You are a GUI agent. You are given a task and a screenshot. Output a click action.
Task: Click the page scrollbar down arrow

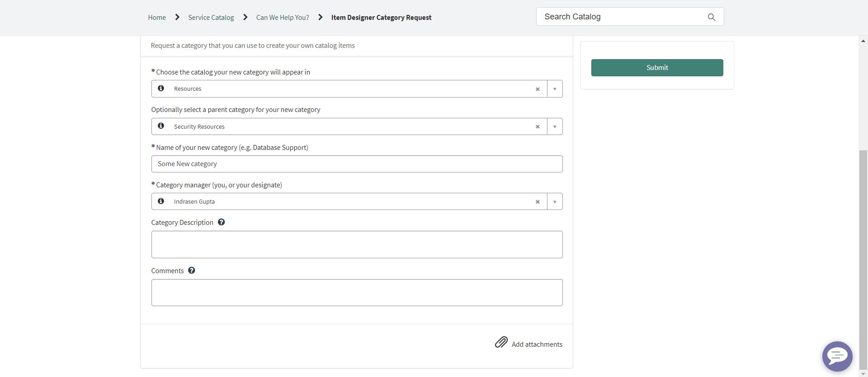[863, 374]
